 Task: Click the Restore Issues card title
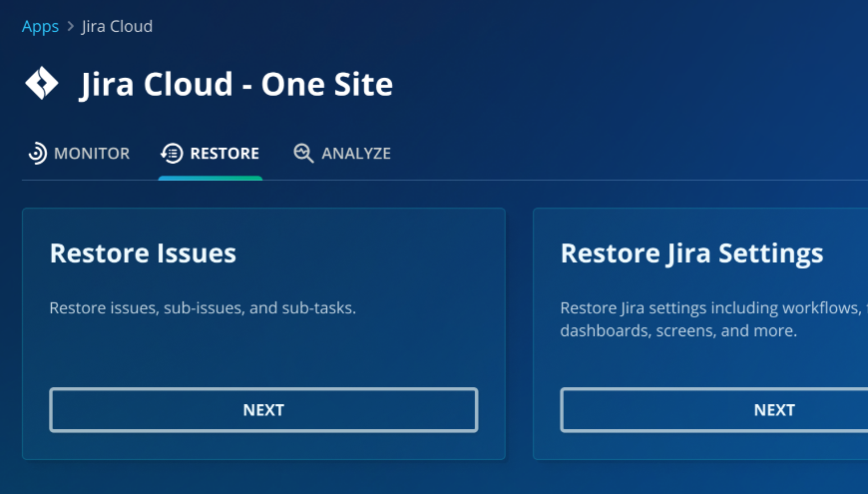click(143, 253)
